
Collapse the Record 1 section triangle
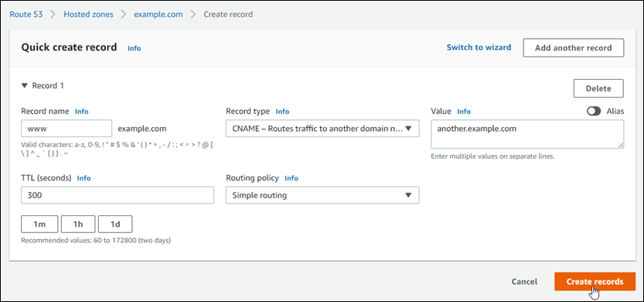point(25,86)
